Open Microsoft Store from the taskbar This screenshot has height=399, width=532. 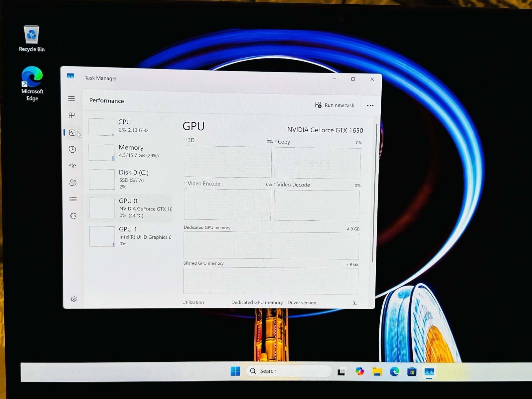point(412,372)
